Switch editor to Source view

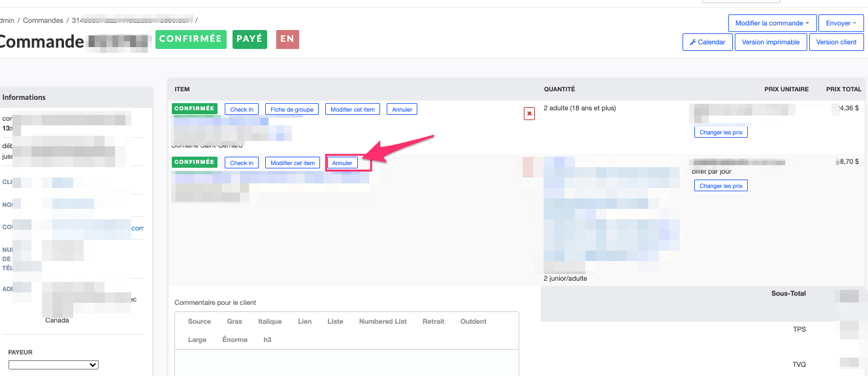pos(199,321)
